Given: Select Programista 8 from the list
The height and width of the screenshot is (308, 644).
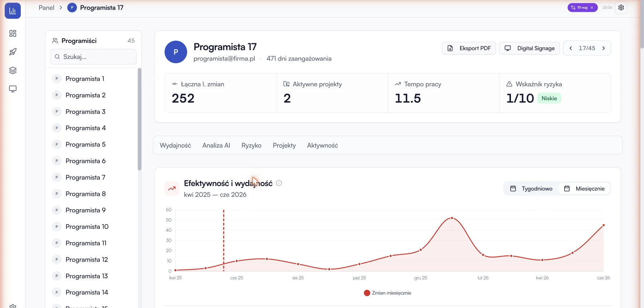Looking at the screenshot, I should (92, 194).
